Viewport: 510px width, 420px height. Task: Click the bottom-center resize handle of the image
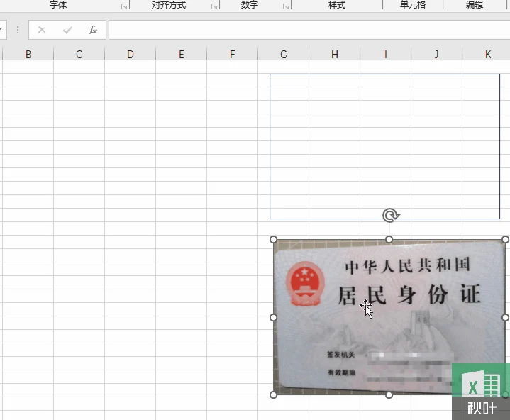[x=389, y=395]
